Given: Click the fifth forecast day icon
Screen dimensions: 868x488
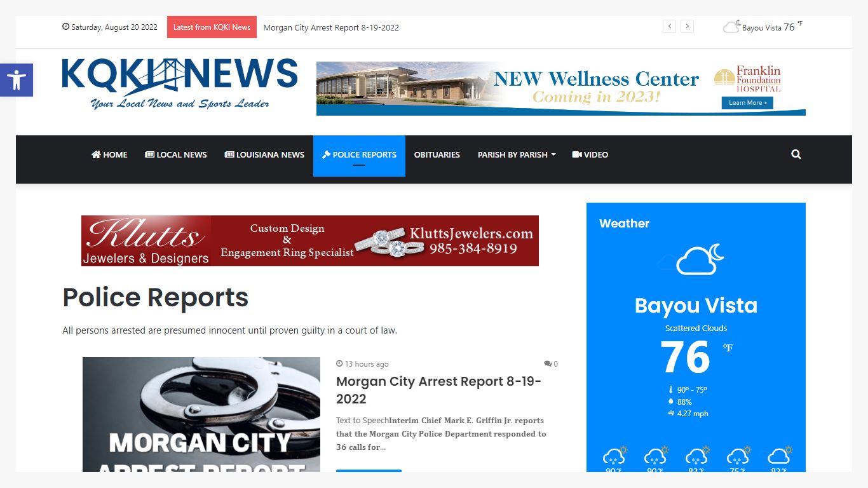Looking at the screenshot, I should click(x=780, y=456).
